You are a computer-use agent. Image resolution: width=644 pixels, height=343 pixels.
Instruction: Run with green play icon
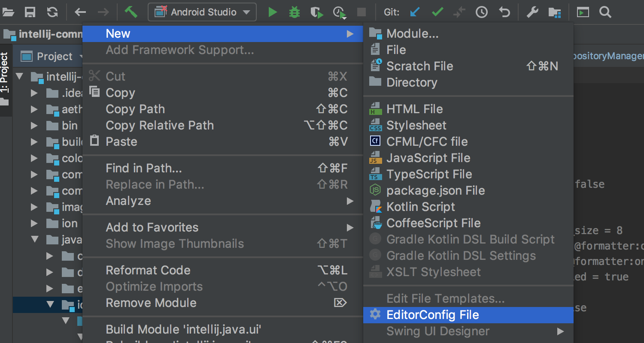coord(272,12)
